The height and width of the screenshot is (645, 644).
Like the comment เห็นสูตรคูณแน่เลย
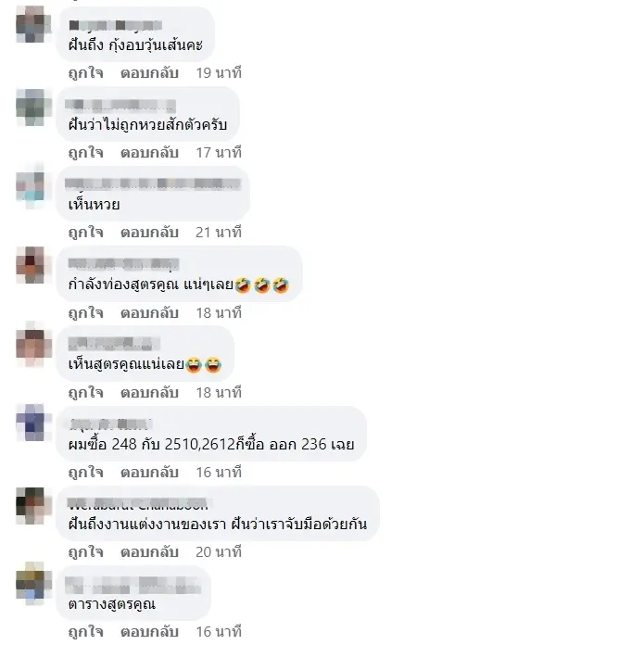tap(85, 392)
